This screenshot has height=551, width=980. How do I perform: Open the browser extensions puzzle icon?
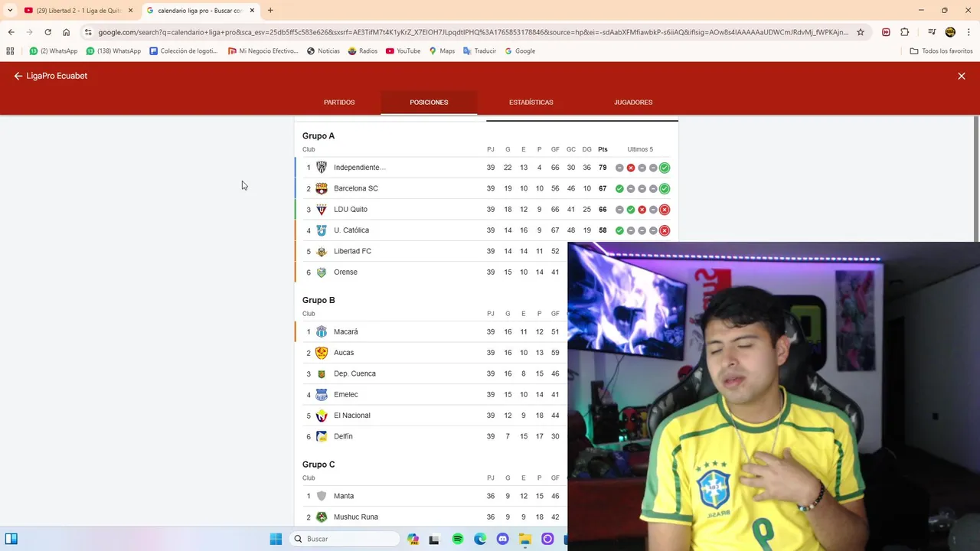(904, 32)
